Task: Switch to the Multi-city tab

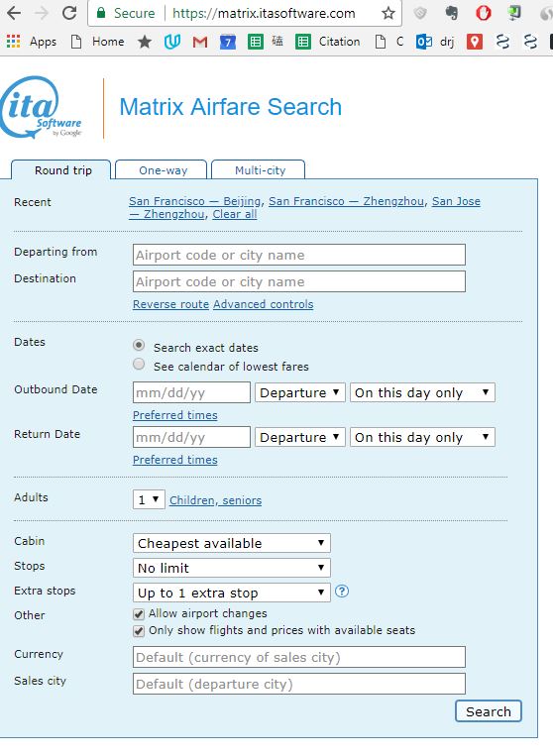Action: coord(260,170)
